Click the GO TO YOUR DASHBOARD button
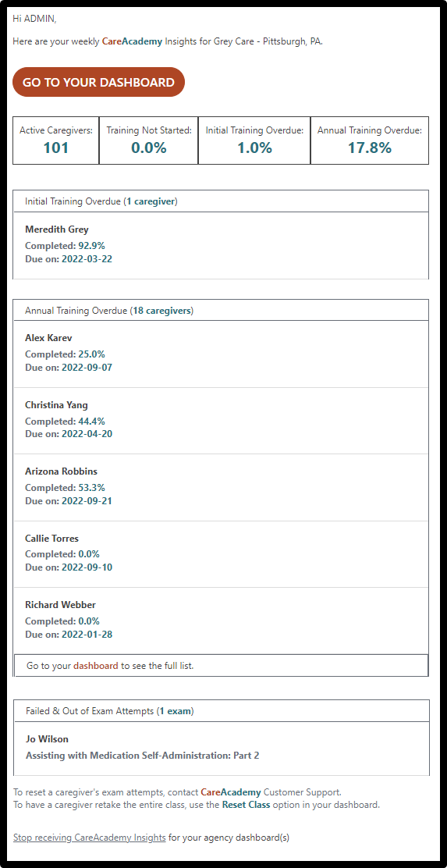 98,82
